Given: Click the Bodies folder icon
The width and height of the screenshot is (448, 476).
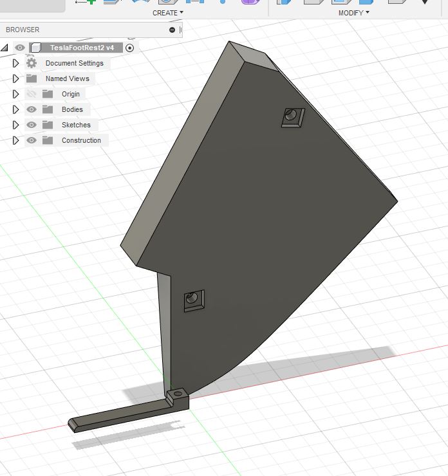Looking at the screenshot, I should pyautogui.click(x=48, y=109).
